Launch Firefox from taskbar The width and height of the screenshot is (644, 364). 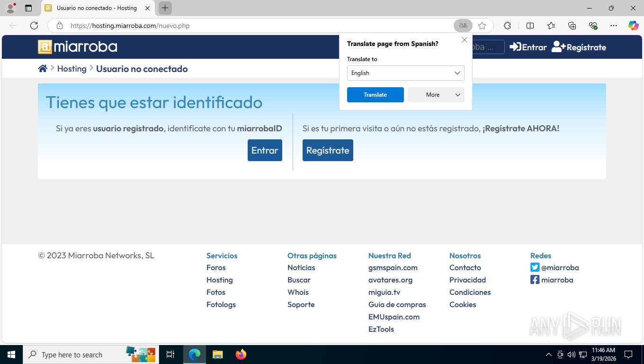click(x=241, y=355)
